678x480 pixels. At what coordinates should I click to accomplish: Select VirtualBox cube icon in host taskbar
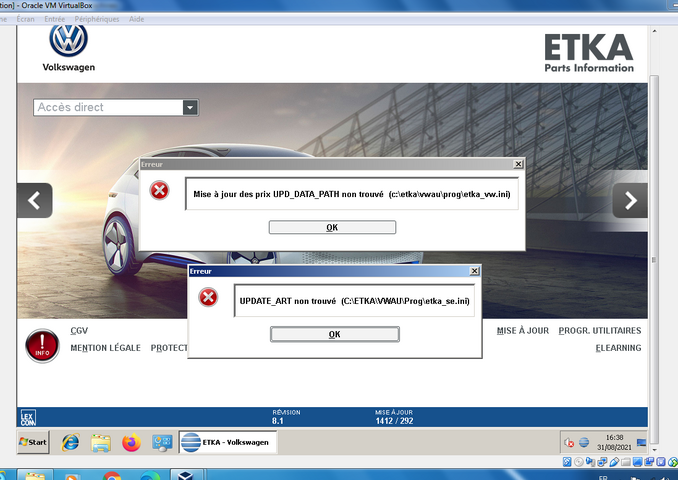coord(185,475)
